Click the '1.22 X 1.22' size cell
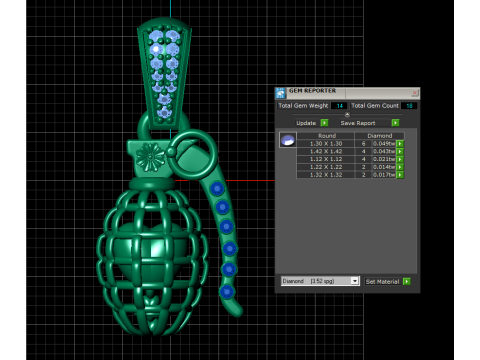 coord(326,167)
